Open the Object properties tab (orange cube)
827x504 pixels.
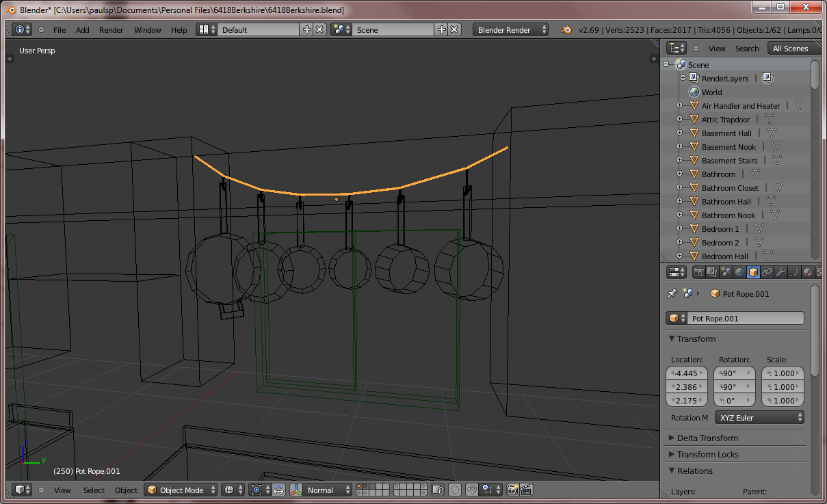753,272
